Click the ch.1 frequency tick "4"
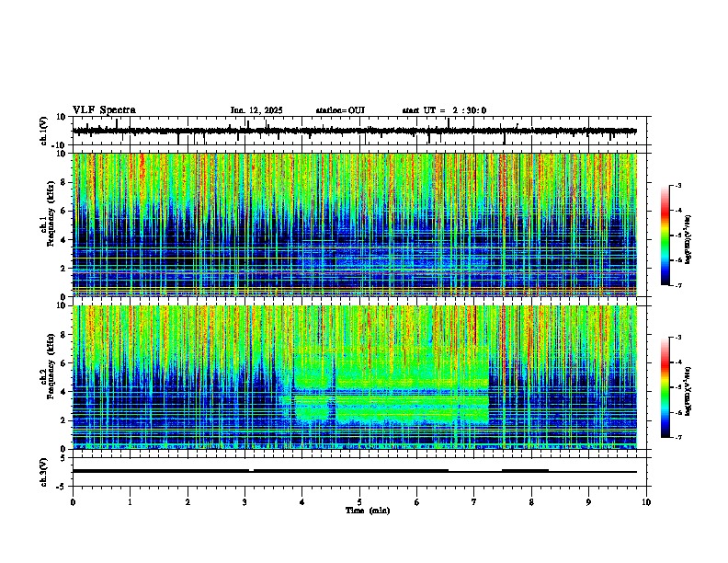Image resolution: width=728 pixels, height=563 pixels. pyautogui.click(x=63, y=240)
